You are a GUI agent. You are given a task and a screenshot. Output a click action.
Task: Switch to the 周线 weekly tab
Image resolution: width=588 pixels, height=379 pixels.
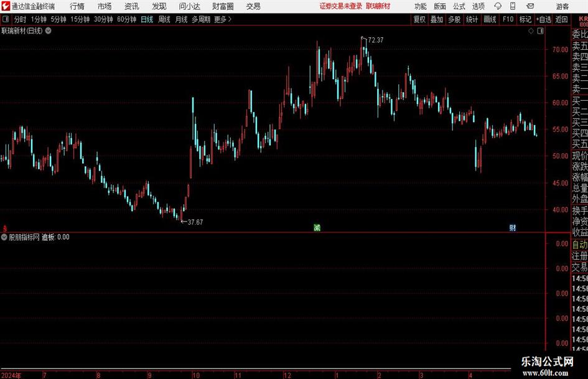tap(164, 19)
